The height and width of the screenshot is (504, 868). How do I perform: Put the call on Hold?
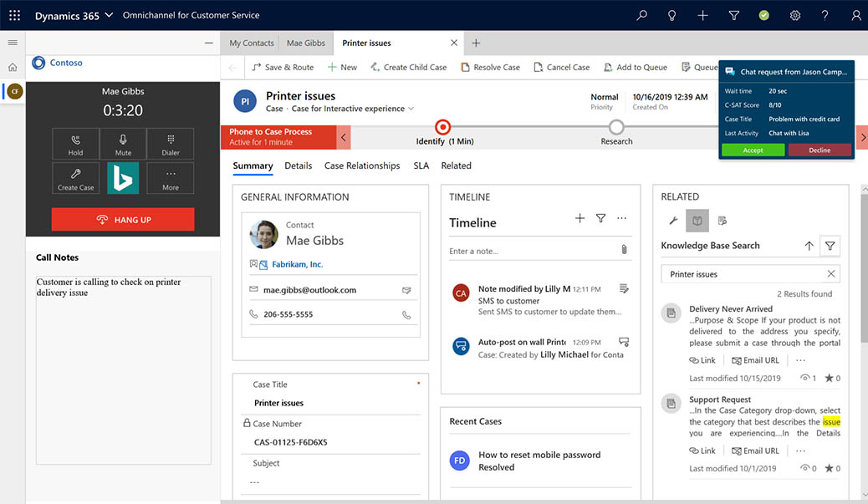pos(76,144)
